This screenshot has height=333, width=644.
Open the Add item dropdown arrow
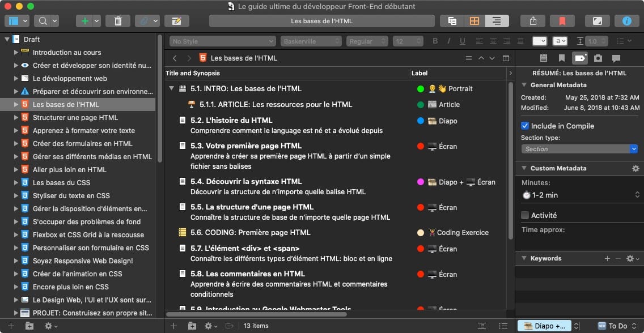tap(97, 21)
